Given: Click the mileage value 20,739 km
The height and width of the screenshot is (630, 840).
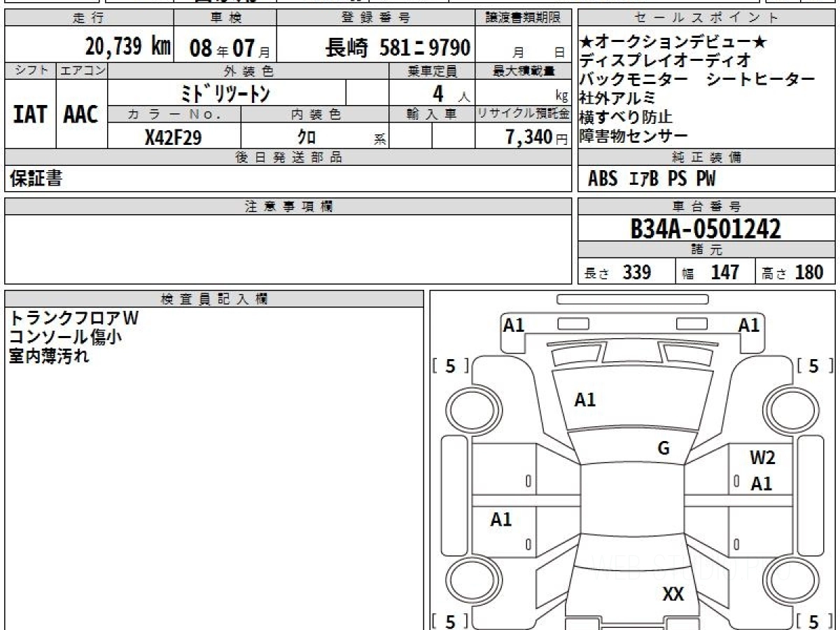Looking at the screenshot, I should [127, 48].
